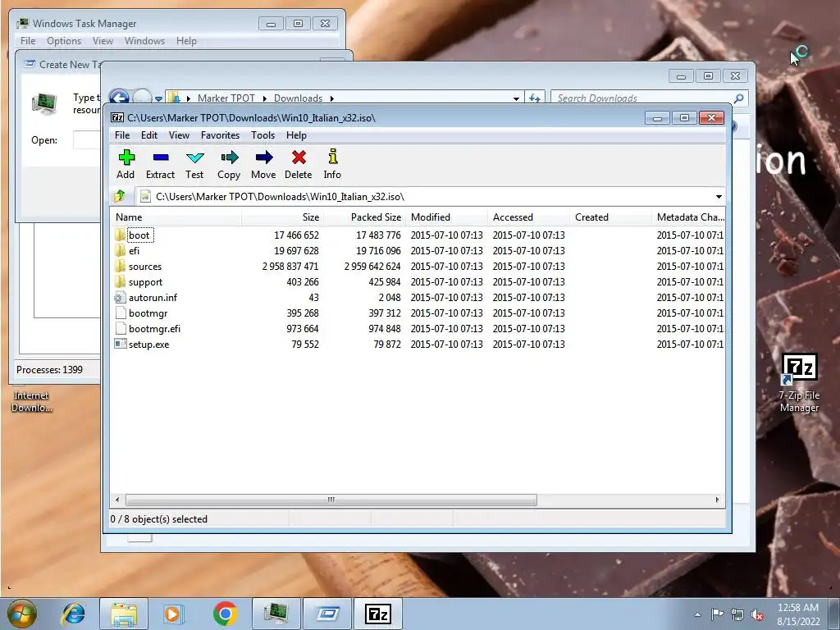Select the autorun.inf file icon
The height and width of the screenshot is (630, 840).
tap(120, 297)
